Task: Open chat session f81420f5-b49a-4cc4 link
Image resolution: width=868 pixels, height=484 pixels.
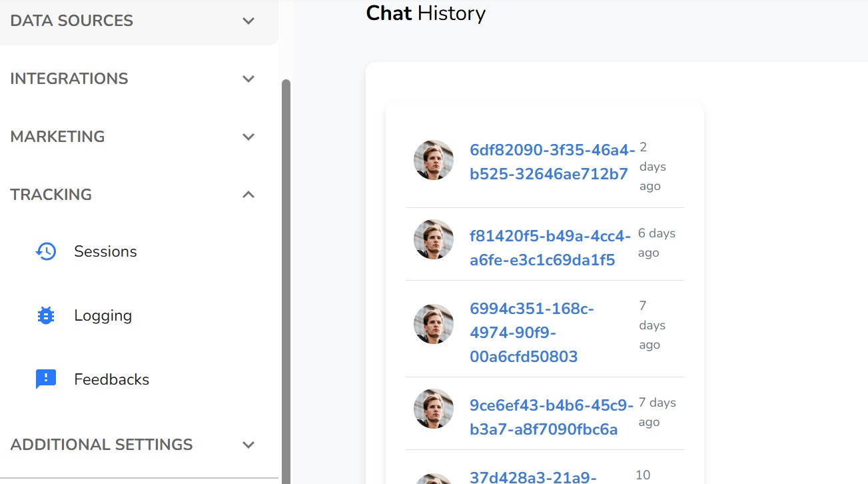Action: (x=550, y=248)
